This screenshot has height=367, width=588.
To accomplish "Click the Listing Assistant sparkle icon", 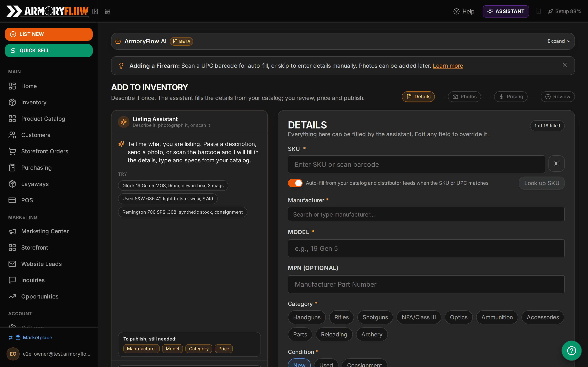I will pyautogui.click(x=124, y=122).
